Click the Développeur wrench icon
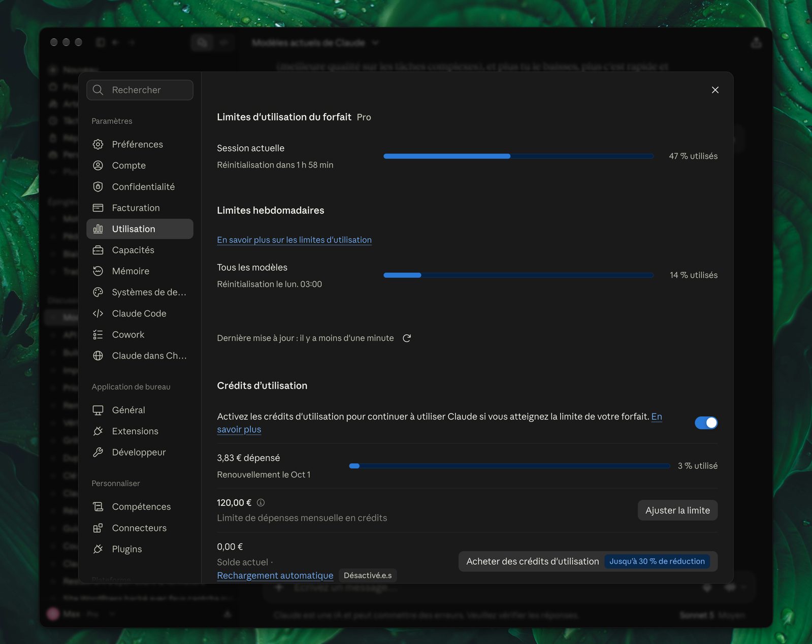 click(x=98, y=453)
